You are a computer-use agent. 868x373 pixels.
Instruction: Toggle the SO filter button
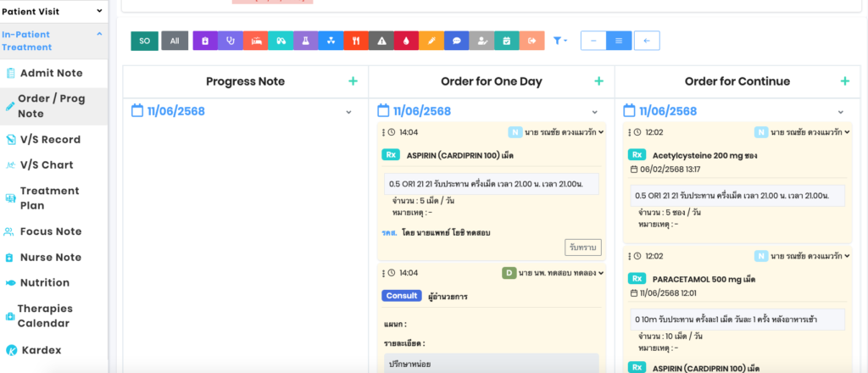tap(144, 41)
